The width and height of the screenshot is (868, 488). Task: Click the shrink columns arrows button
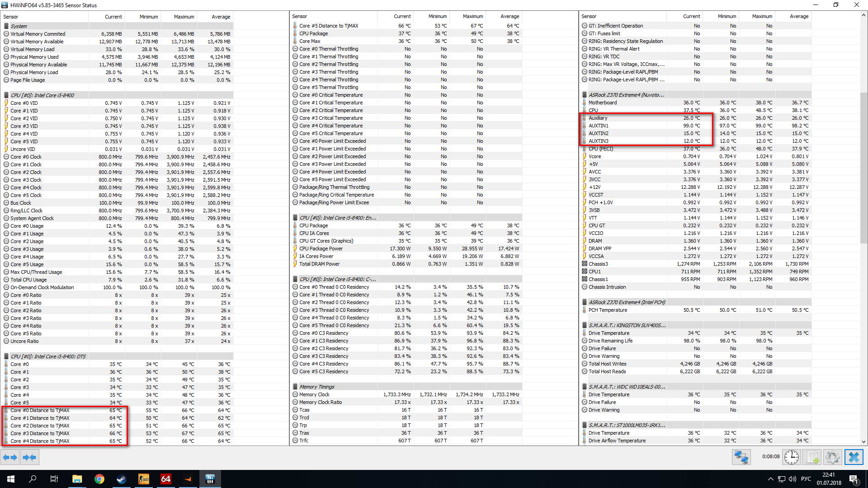29,457
